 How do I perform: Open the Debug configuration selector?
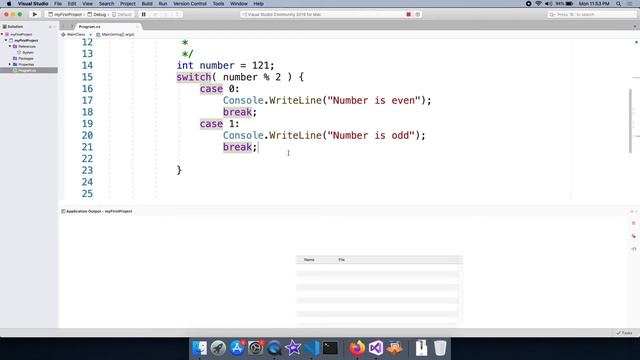click(x=97, y=14)
